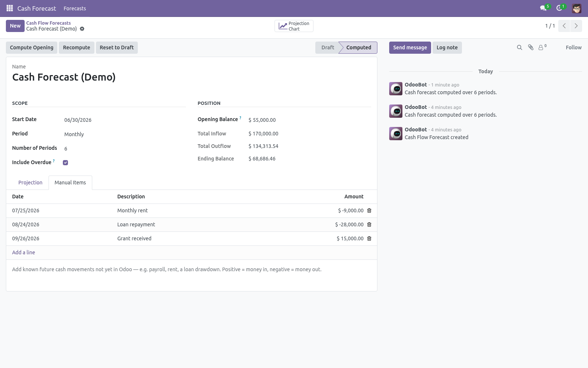Viewport: 588px width, 368px height.
Task: Switch to the Projection tab
Action: point(31,183)
